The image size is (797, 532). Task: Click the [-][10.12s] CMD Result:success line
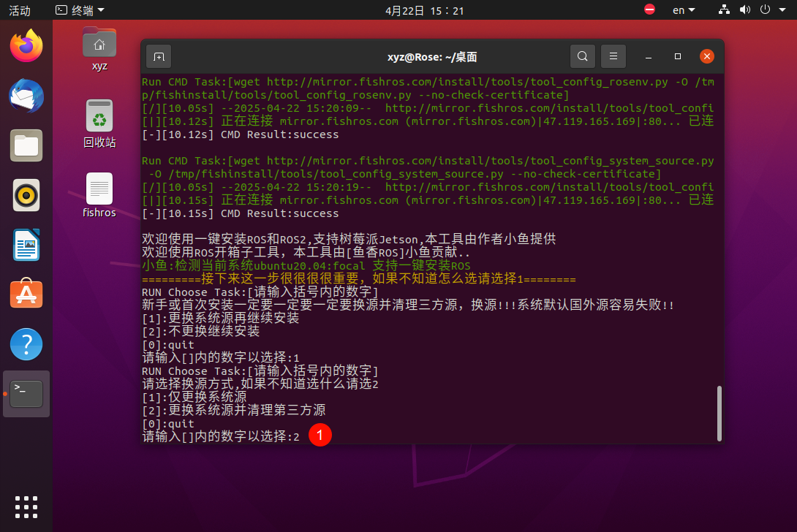click(x=241, y=134)
